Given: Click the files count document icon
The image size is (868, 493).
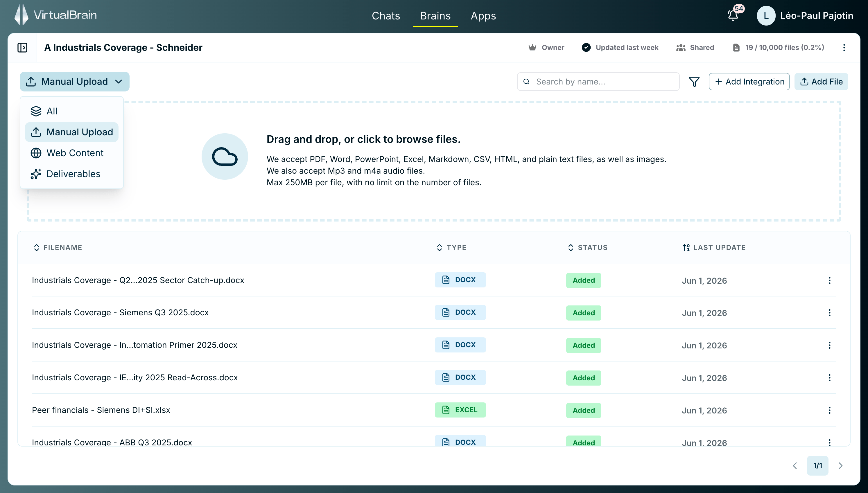Looking at the screenshot, I should click(x=736, y=47).
